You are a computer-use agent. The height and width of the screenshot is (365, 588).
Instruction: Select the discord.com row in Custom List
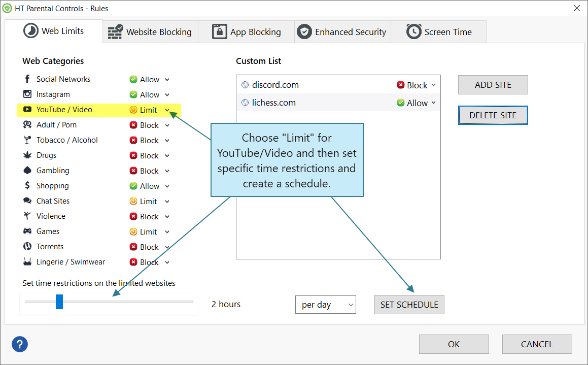338,85
